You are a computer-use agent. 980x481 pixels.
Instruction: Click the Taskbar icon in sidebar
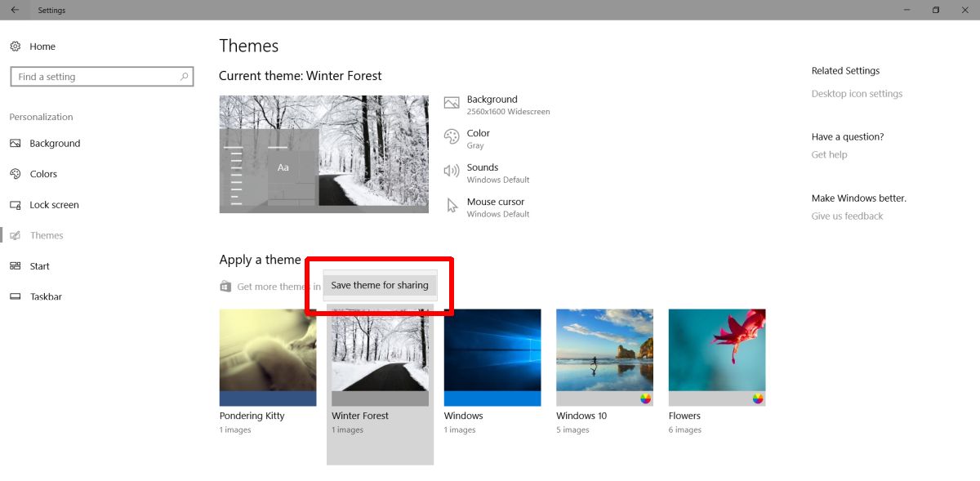coord(15,296)
